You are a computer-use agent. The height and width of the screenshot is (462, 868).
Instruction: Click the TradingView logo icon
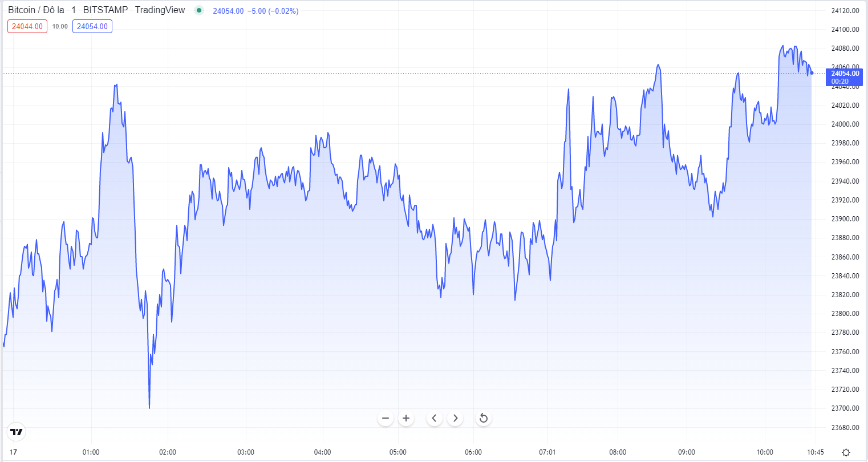pos(17,432)
